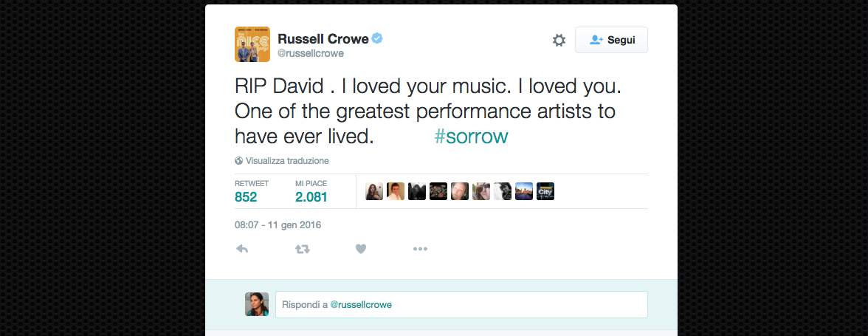Open the first liker avatar thumbnail
The width and height of the screenshot is (868, 336).
tap(374, 192)
